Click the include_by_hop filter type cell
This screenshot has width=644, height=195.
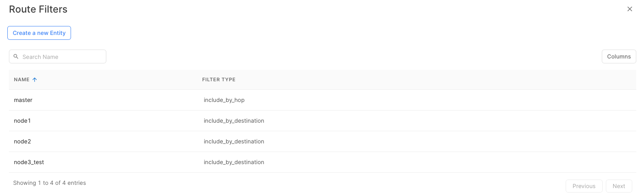[224, 100]
